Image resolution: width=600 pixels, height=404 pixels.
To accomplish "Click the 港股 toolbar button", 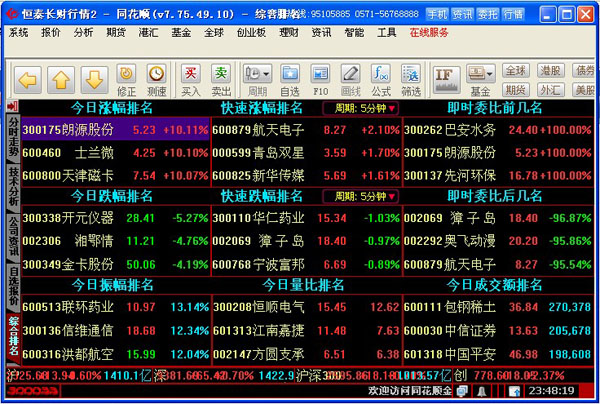I will point(550,70).
